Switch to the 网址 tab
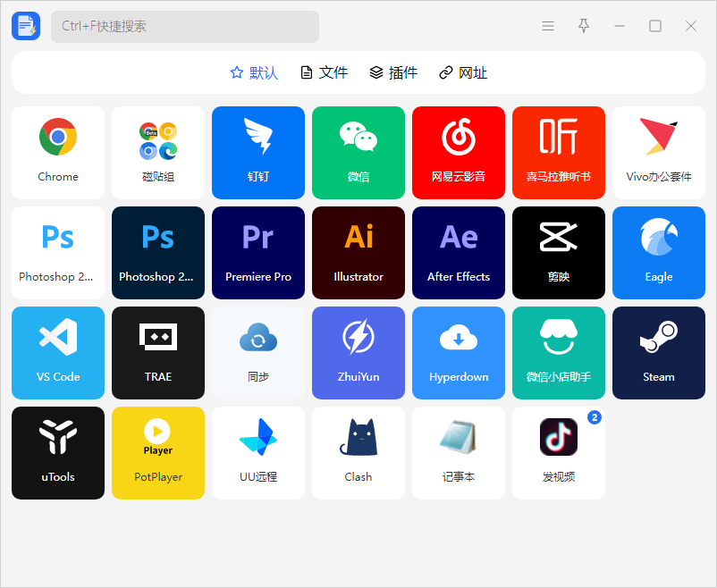 [463, 72]
